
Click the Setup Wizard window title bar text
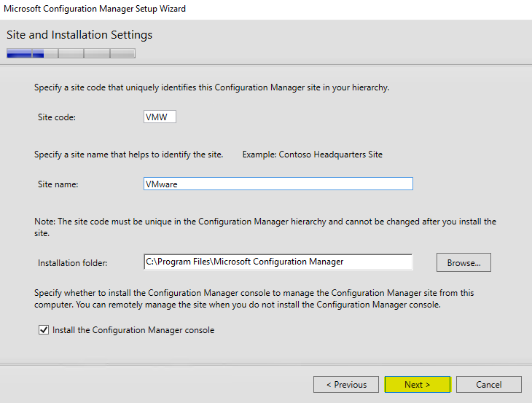click(x=95, y=9)
